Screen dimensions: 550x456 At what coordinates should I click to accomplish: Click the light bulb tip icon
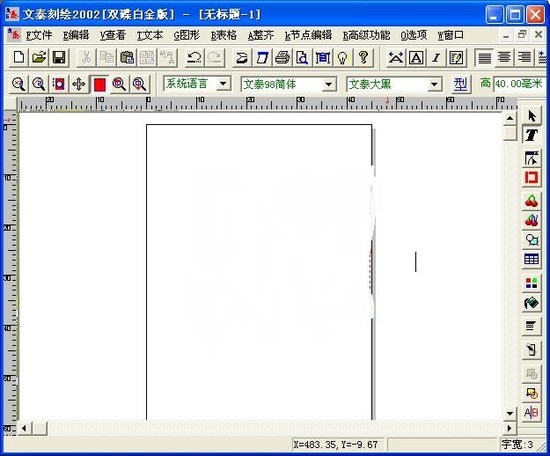click(343, 58)
